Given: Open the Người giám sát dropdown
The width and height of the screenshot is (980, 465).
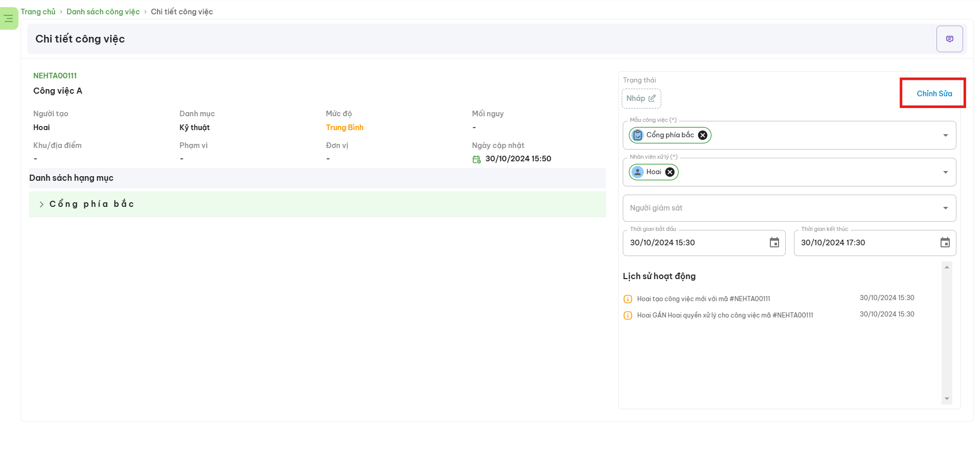Looking at the screenshot, I should (x=789, y=208).
